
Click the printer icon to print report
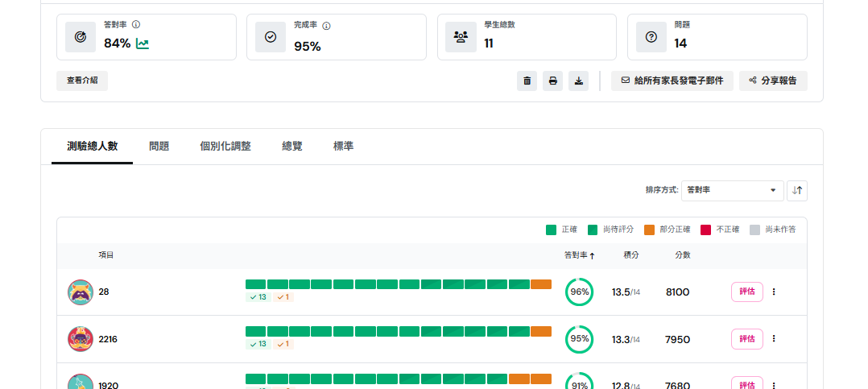tap(552, 81)
